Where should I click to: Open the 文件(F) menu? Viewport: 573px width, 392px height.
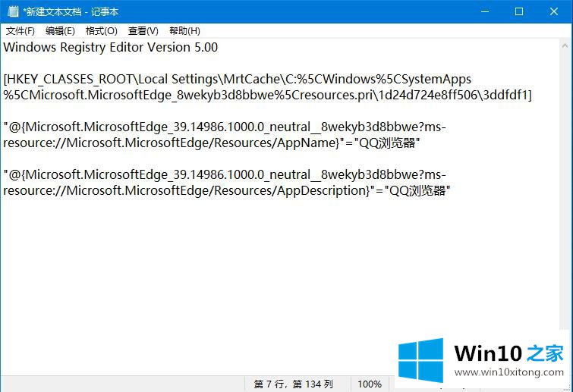click(20, 31)
